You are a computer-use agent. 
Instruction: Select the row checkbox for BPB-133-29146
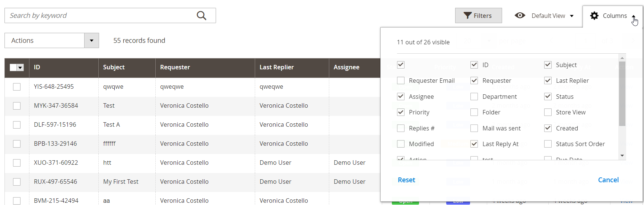17,144
